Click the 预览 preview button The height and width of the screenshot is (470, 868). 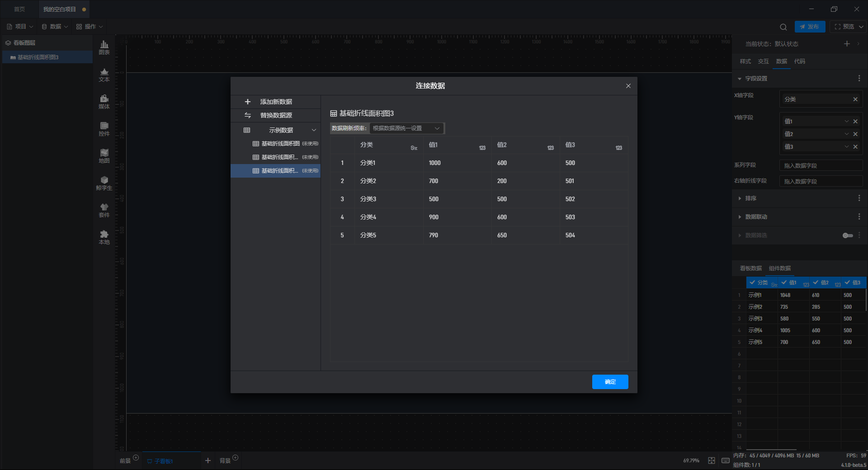[x=844, y=27]
